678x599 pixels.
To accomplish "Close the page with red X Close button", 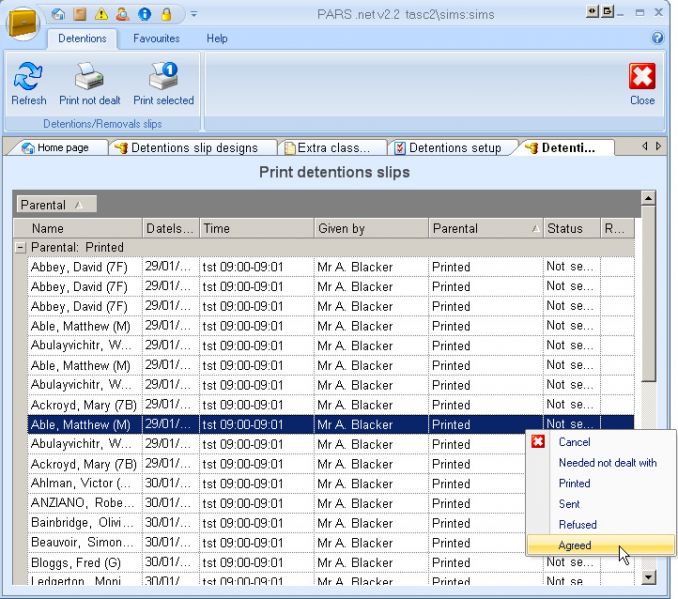I will coord(642,84).
